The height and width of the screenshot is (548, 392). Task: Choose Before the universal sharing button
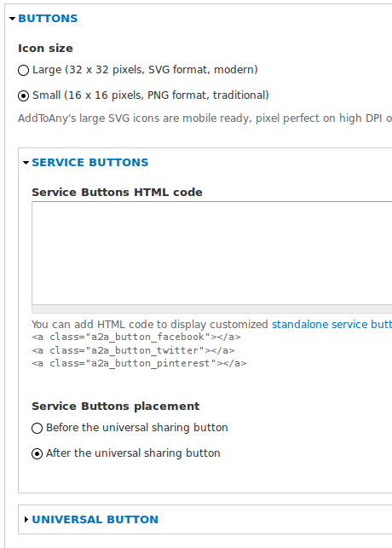pyautogui.click(x=37, y=428)
